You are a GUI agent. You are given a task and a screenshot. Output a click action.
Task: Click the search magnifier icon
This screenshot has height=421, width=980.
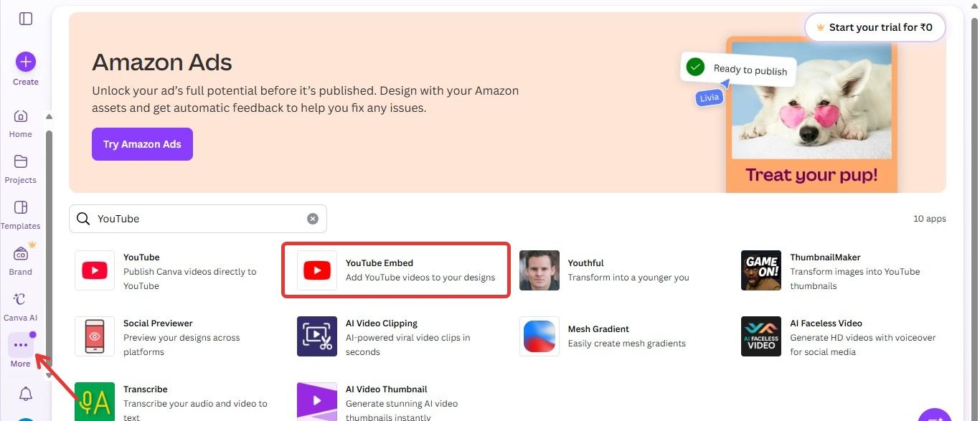pos(83,219)
